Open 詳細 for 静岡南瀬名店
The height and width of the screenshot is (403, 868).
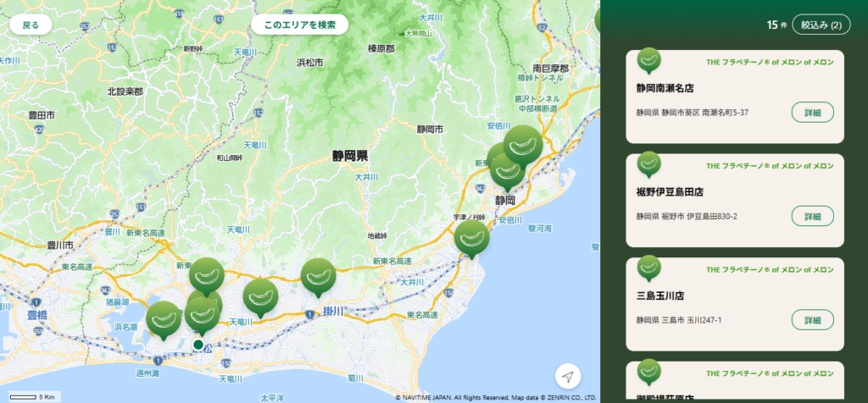coord(813,113)
